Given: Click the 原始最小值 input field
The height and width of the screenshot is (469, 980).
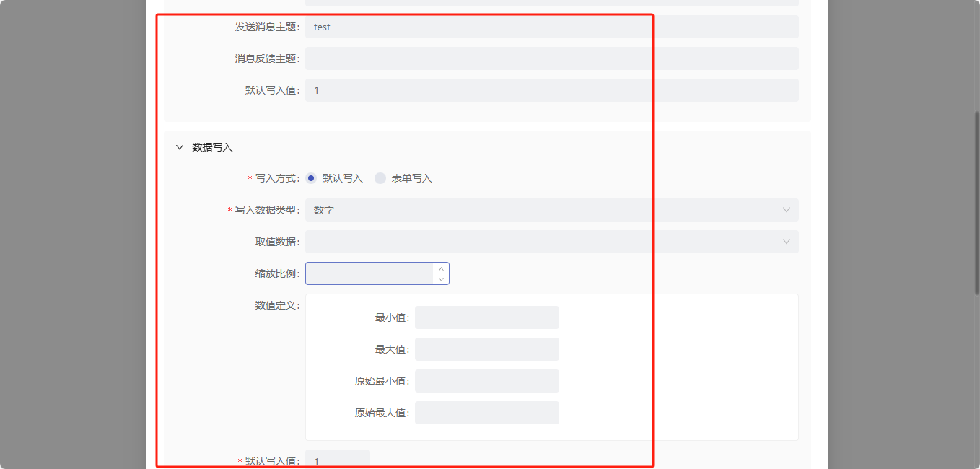Looking at the screenshot, I should [487, 381].
